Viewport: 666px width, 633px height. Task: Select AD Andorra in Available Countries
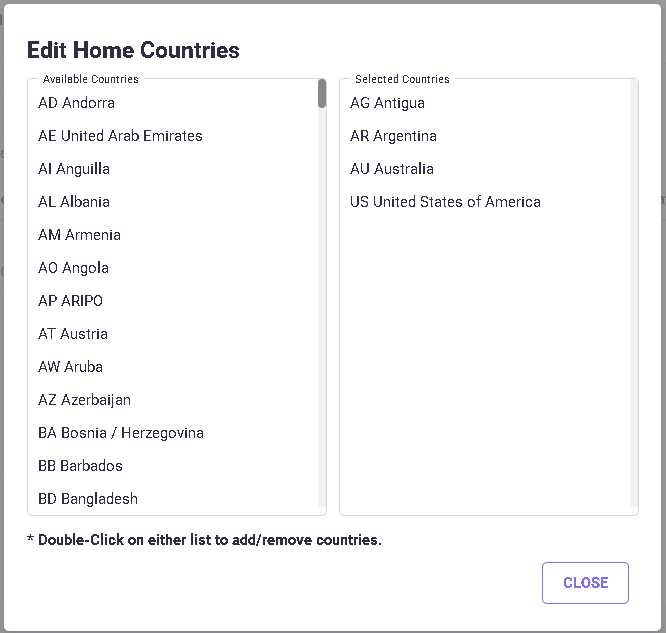[77, 103]
